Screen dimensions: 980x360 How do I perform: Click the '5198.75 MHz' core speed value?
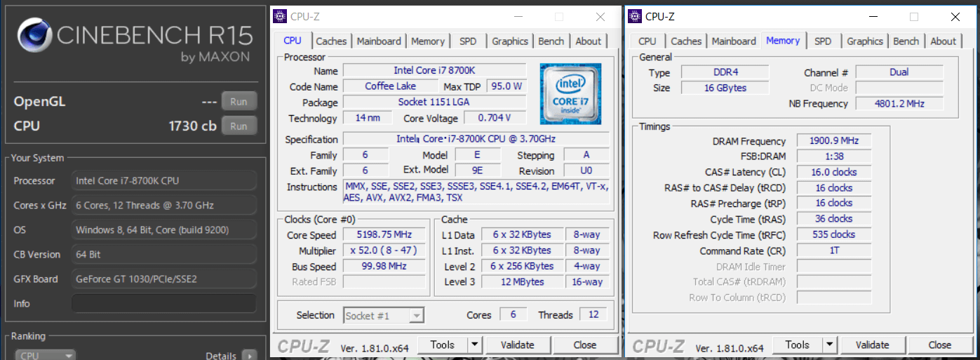[384, 235]
